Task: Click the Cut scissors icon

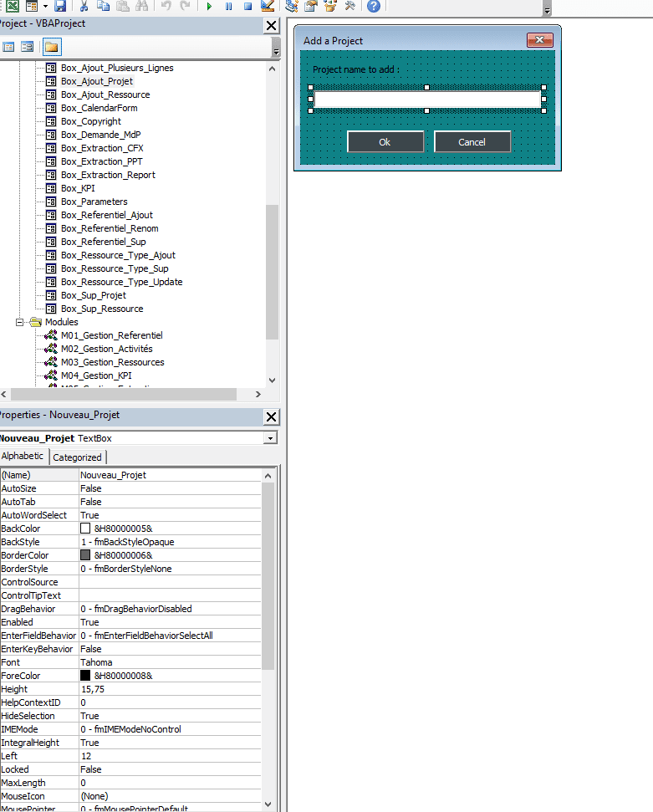Action: point(84,6)
